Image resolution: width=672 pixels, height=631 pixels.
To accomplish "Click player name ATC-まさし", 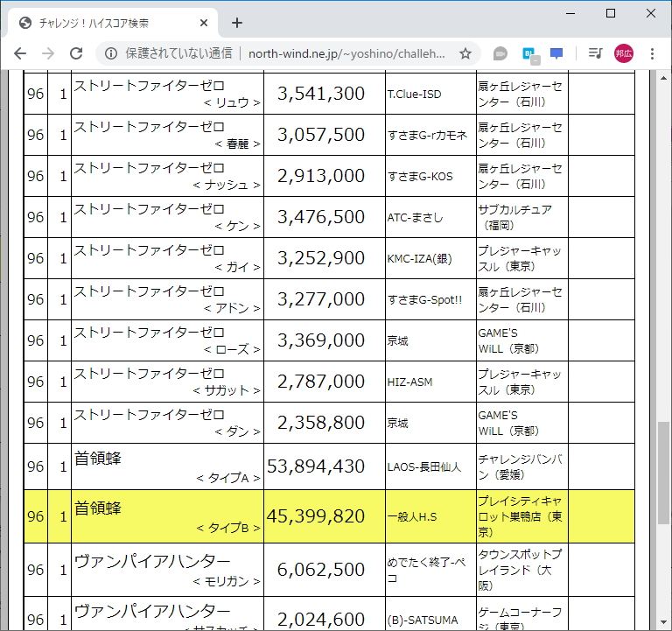I will click(x=416, y=218).
